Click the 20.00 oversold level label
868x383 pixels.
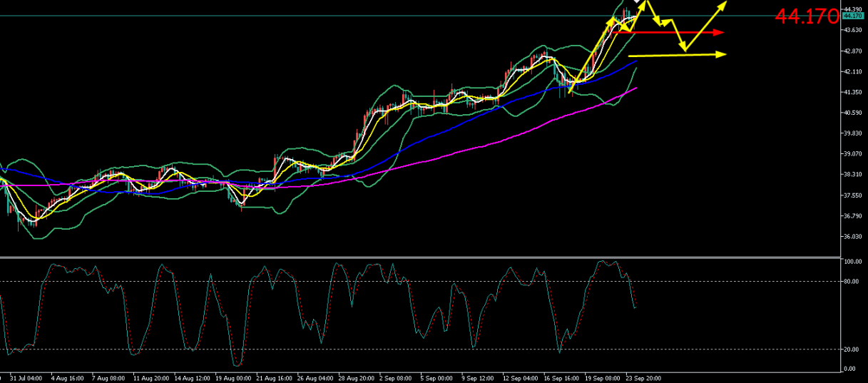pos(852,349)
